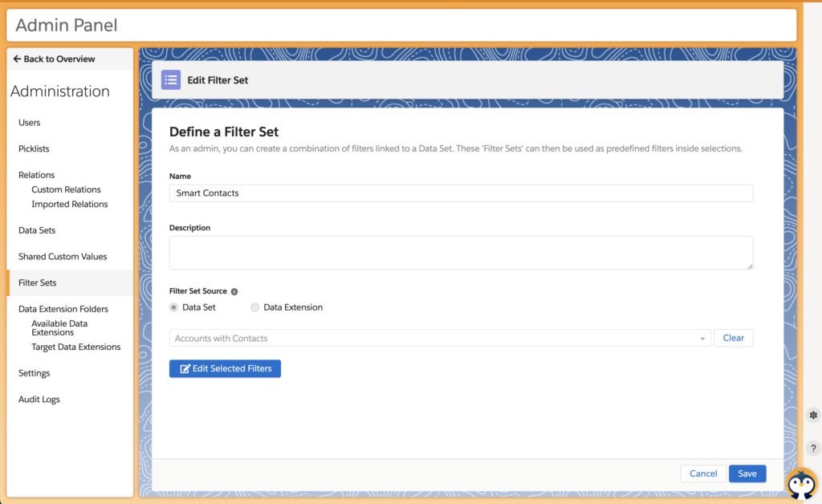The height and width of the screenshot is (504, 822).
Task: Open Imported Relations page
Action: (x=69, y=205)
